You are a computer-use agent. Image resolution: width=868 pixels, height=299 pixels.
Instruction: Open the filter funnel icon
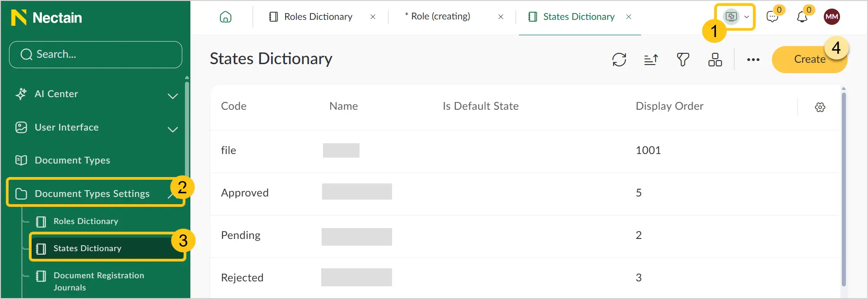click(x=683, y=60)
